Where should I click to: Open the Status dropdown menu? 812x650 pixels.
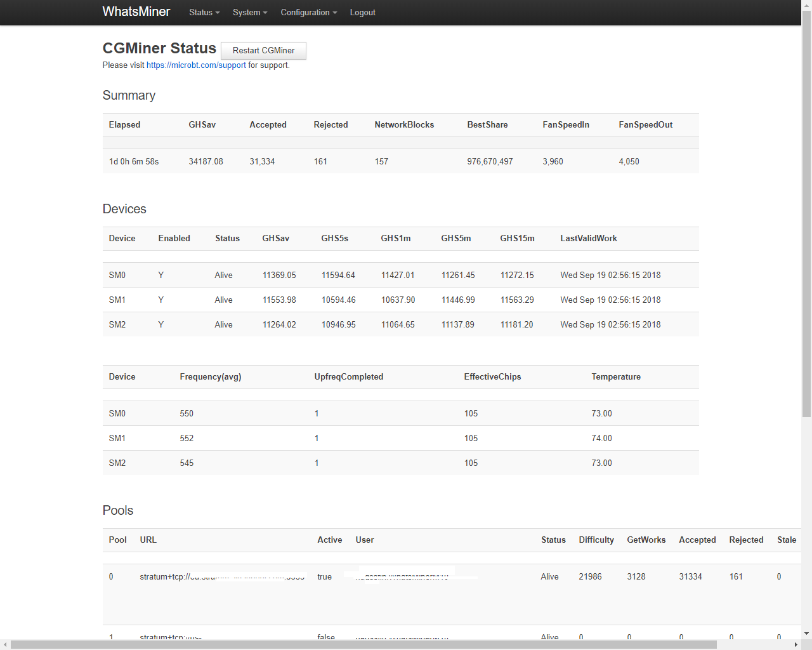204,13
